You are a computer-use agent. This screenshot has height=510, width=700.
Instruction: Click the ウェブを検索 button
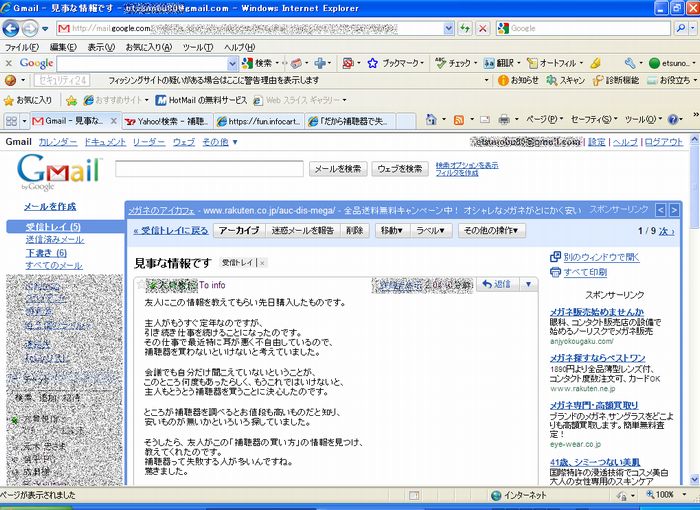point(400,169)
